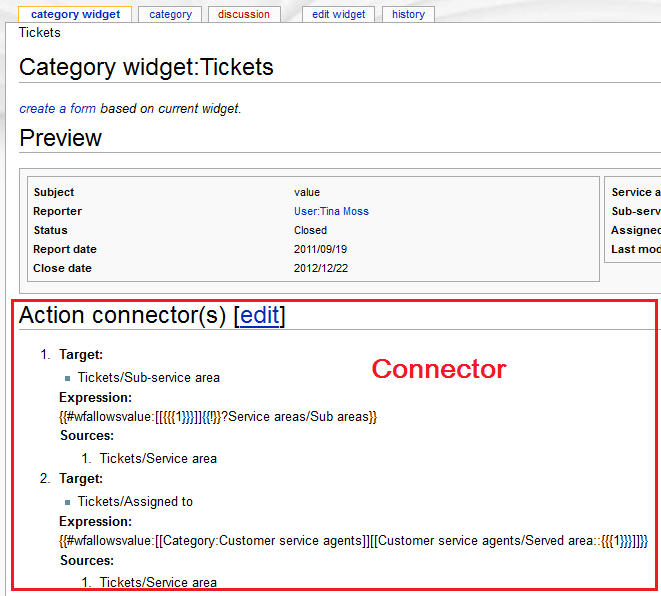
Task: Open the User:Tina Moss reporter link
Action: tap(331, 211)
